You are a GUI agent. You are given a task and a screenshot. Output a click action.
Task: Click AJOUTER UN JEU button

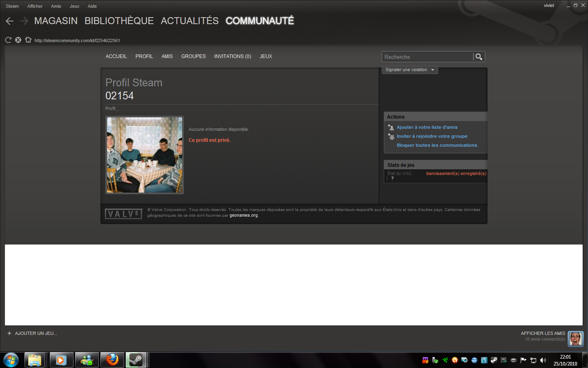33,333
